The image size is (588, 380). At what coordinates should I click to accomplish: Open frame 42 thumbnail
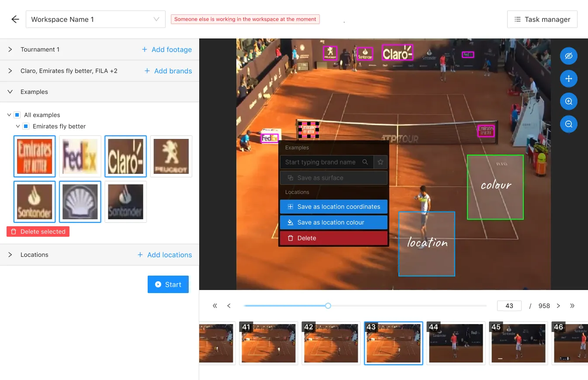coord(331,343)
